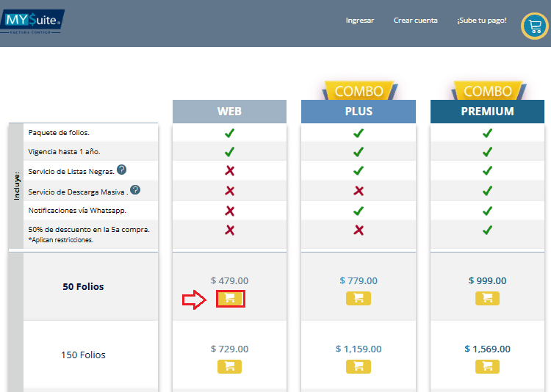Select the PREMIUM combo plan header
This screenshot has height=392, width=551.
487,112
